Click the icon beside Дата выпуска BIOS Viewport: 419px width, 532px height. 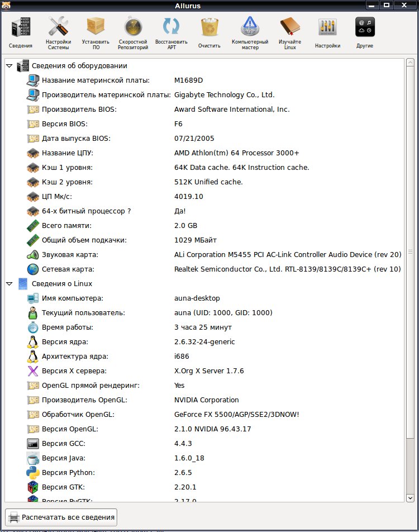(33, 139)
